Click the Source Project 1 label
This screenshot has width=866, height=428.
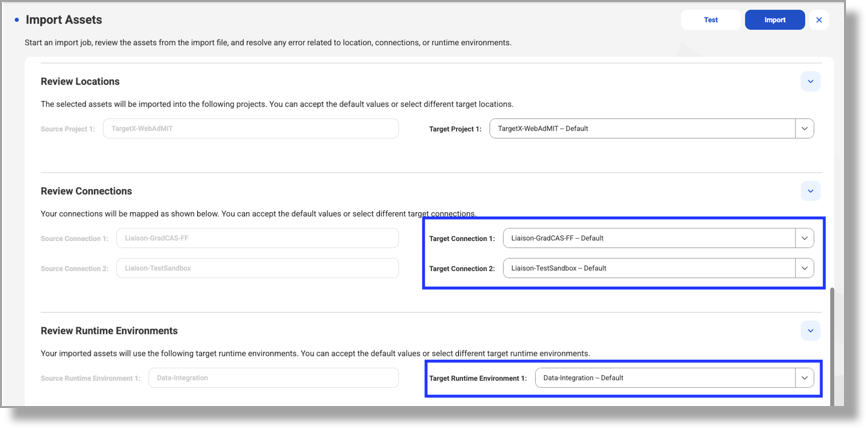[68, 129]
